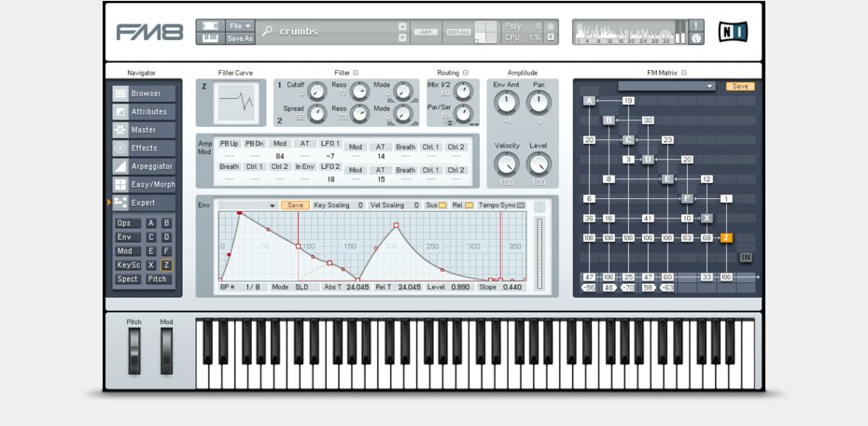
Task: Click the preset search magnifier icon
Action: [268, 32]
